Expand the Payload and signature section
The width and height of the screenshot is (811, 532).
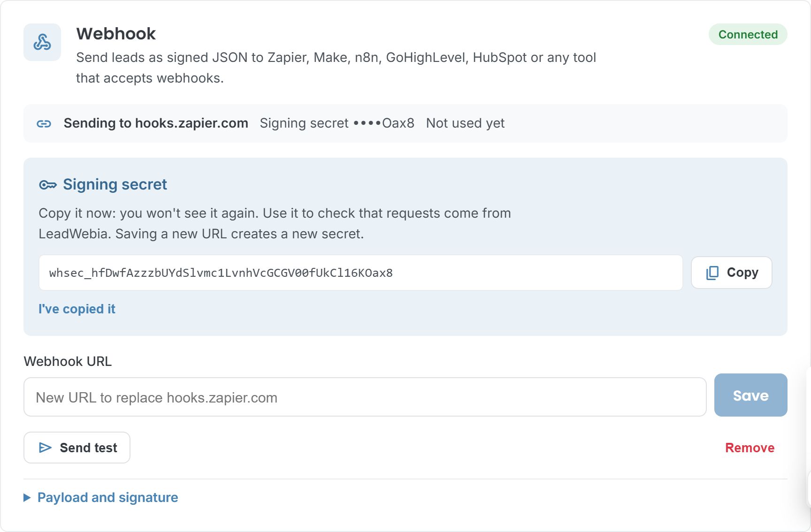tap(101, 497)
